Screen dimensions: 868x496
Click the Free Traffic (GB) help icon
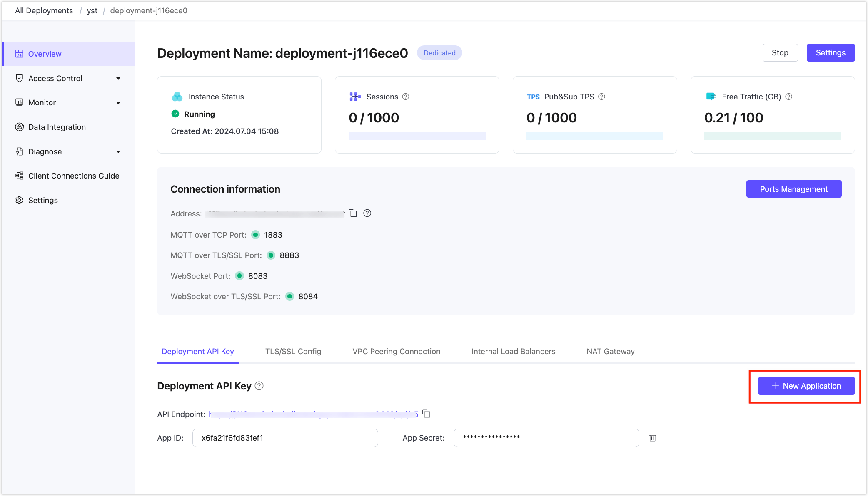(x=788, y=97)
